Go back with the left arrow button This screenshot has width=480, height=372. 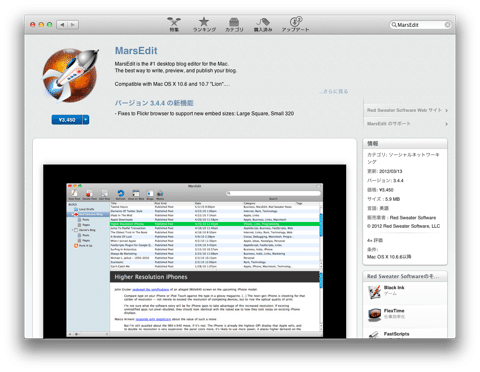tap(62, 25)
